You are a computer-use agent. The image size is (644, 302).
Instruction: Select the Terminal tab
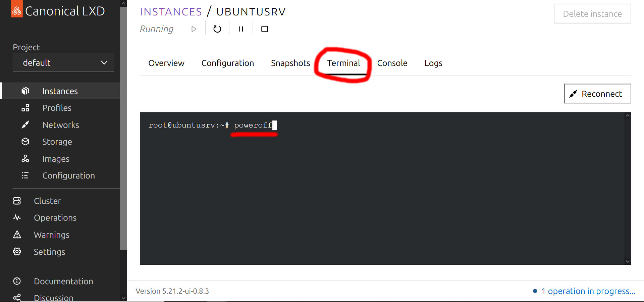pos(343,63)
